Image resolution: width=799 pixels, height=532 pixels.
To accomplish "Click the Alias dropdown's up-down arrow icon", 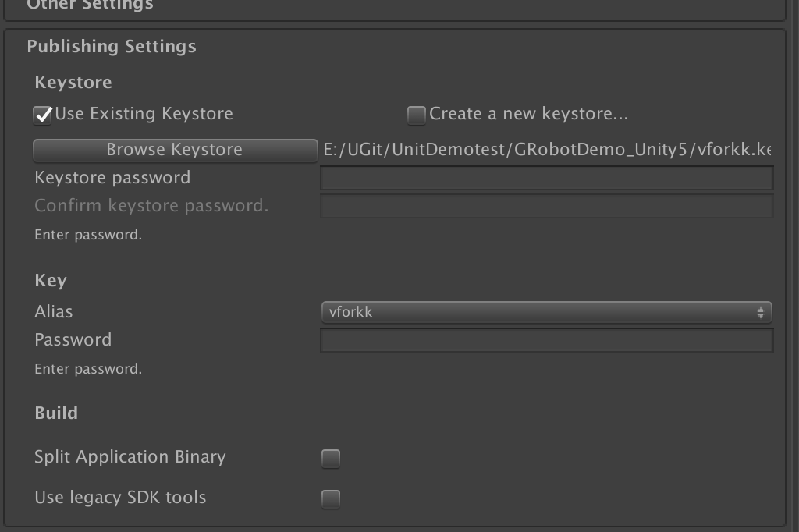I will pos(760,312).
